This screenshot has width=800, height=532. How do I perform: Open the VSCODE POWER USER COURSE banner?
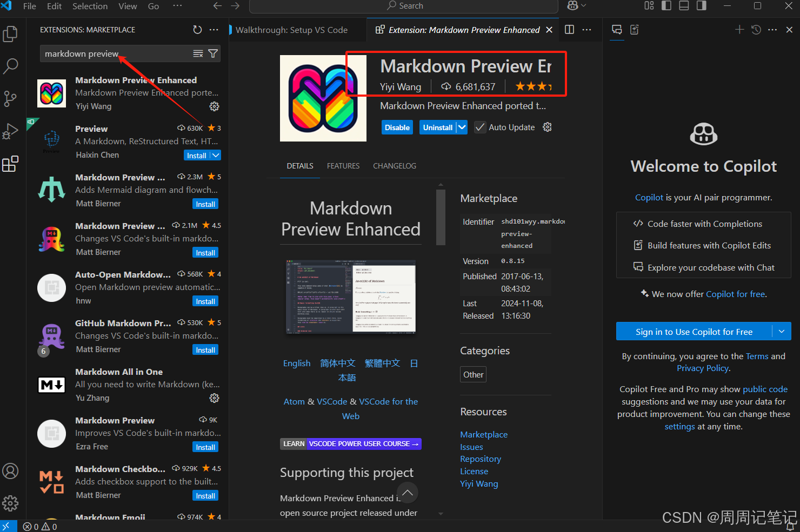tap(351, 444)
